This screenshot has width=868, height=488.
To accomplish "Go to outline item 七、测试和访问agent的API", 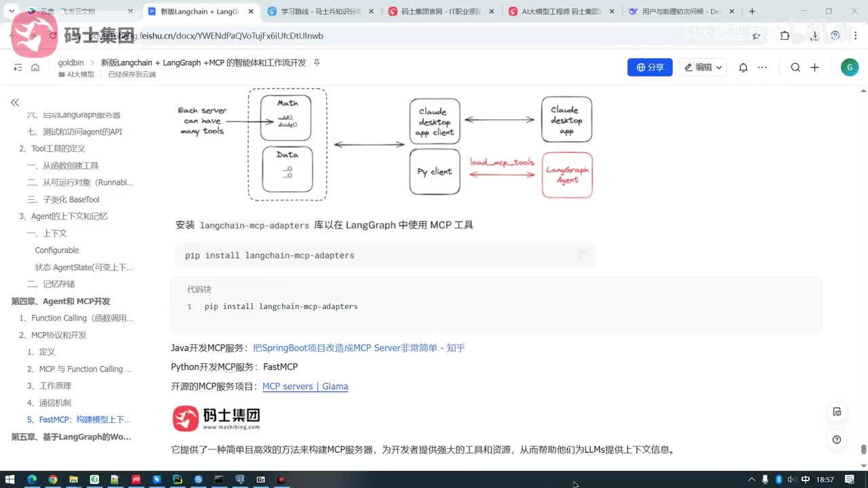I will pyautogui.click(x=75, y=131).
